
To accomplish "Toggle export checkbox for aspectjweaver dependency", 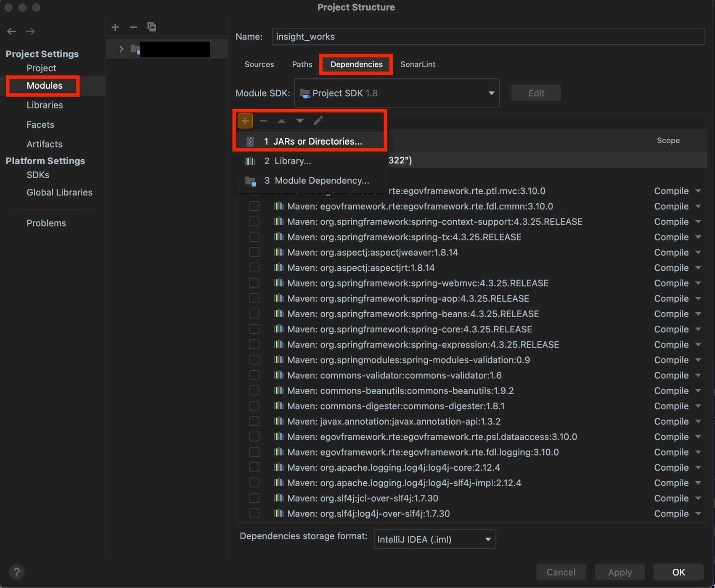I will 254,252.
